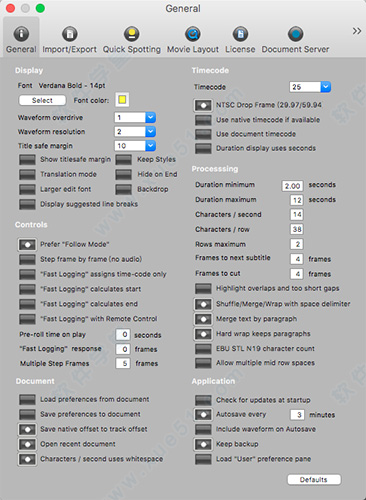Click the Defaults button

[x=314, y=480]
